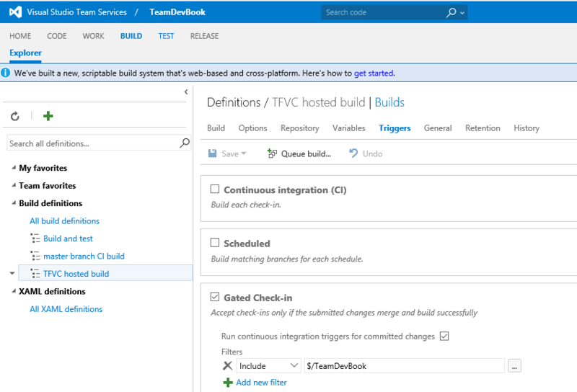The width and height of the screenshot is (577, 392).
Task: Click the Visual Studio logo icon
Action: point(15,12)
